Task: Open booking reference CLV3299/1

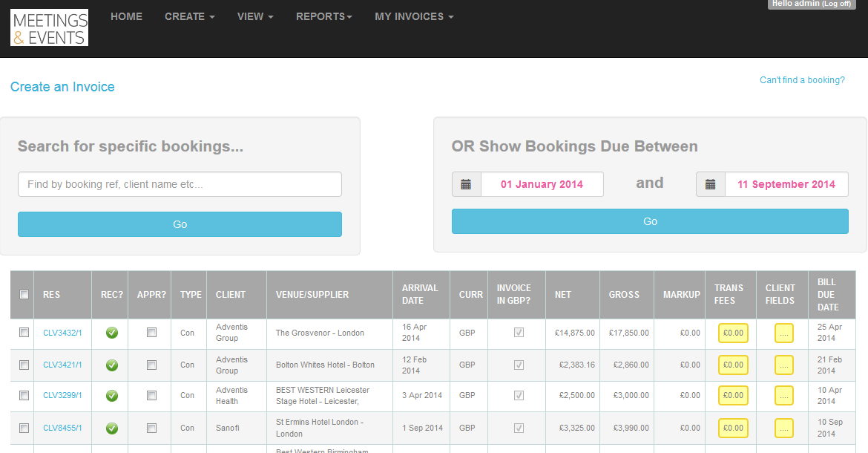Action: (62, 395)
